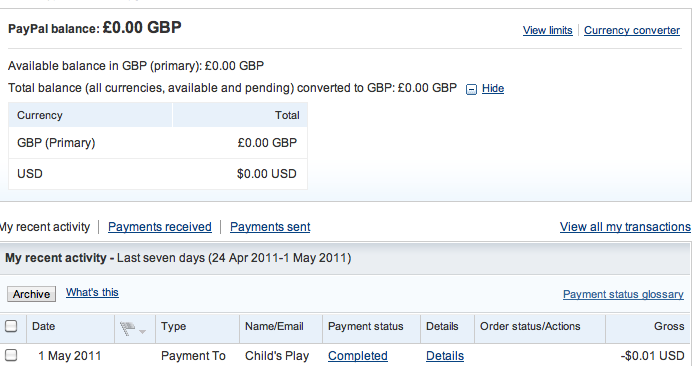The height and width of the screenshot is (366, 693).
Task: Open Details for Child's Play payment
Action: [445, 355]
